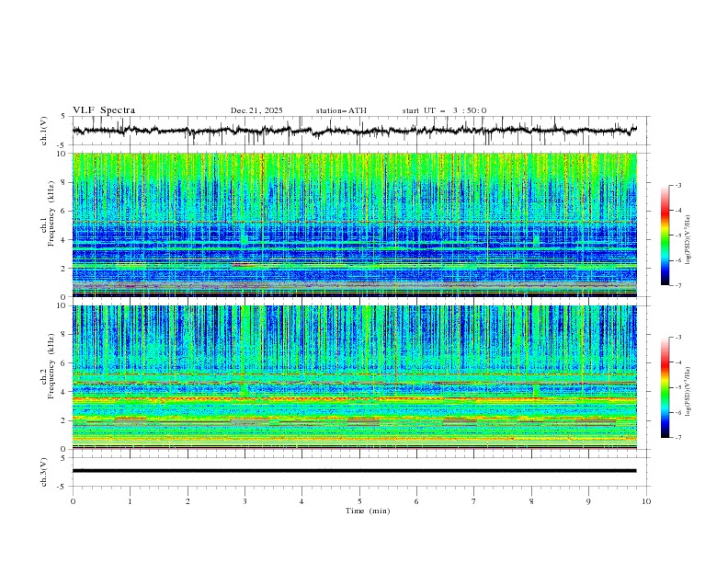Click the "start UT = 3 :50: 0" text
The image size is (728, 563).
pyautogui.click(x=444, y=110)
